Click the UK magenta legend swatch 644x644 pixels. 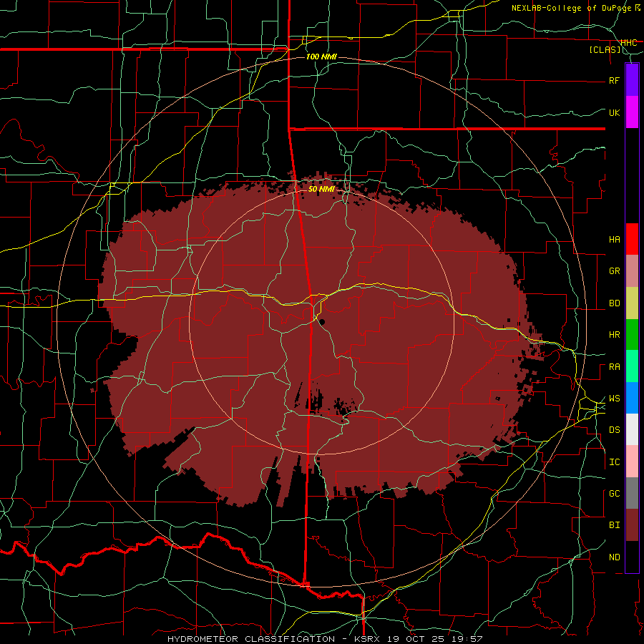click(x=632, y=112)
